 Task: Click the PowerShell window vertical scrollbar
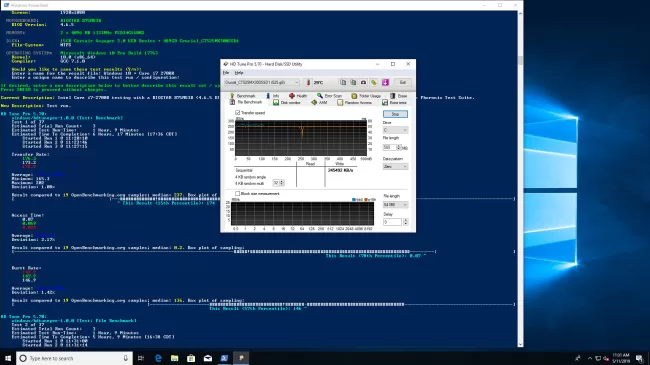(x=520, y=61)
